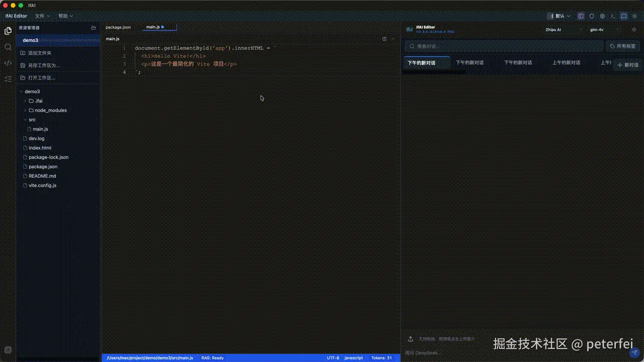Select the code snippet icon in activity bar
The width and height of the screenshot is (644, 362).
pyautogui.click(x=8, y=63)
